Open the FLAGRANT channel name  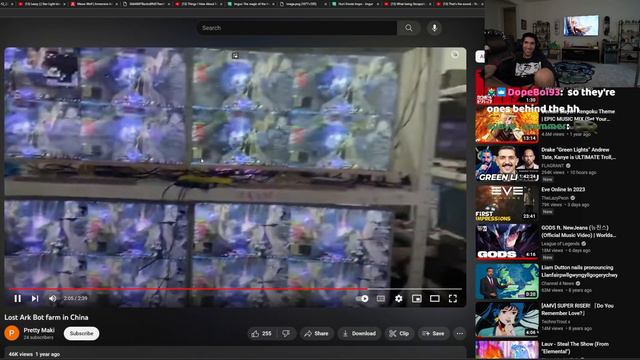(553, 165)
